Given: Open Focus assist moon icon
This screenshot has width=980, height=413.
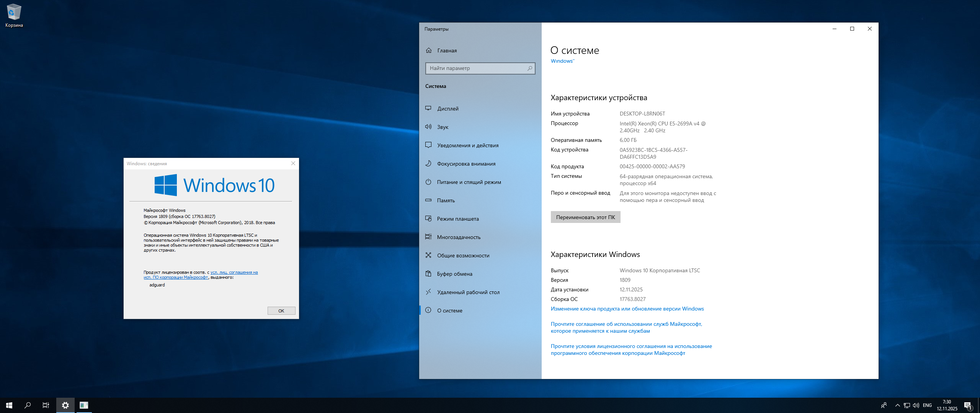Looking at the screenshot, I should pos(428,163).
